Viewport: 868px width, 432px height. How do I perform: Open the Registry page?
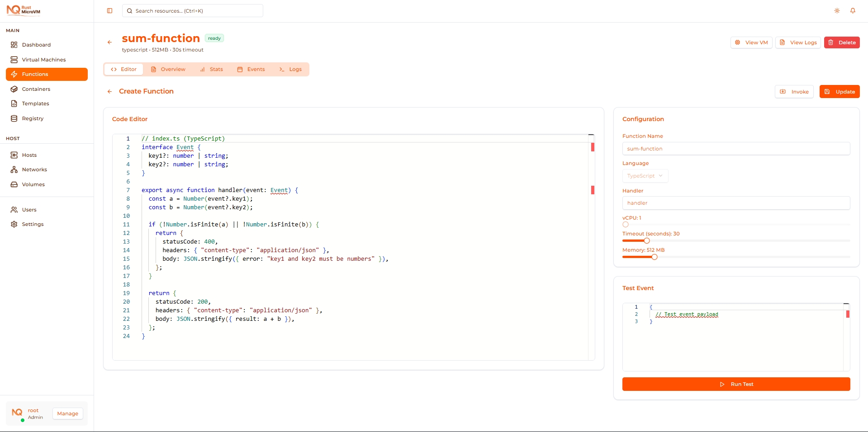[x=33, y=118]
